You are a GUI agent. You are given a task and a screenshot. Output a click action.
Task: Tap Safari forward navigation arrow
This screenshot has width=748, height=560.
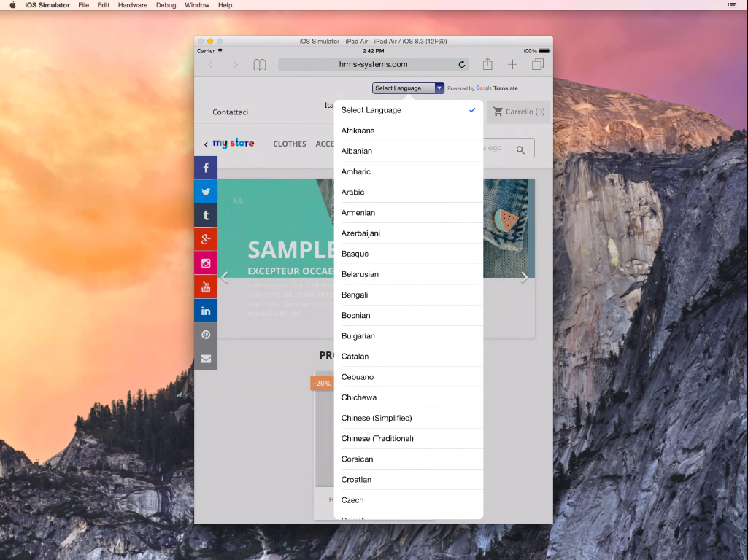pyautogui.click(x=235, y=64)
